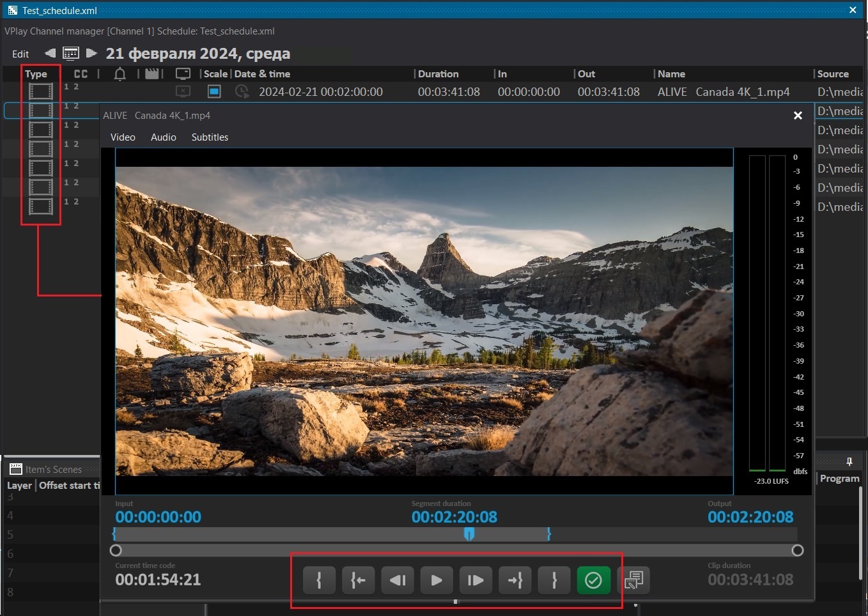Click the Current time code 00:01:54:21

pyautogui.click(x=159, y=580)
